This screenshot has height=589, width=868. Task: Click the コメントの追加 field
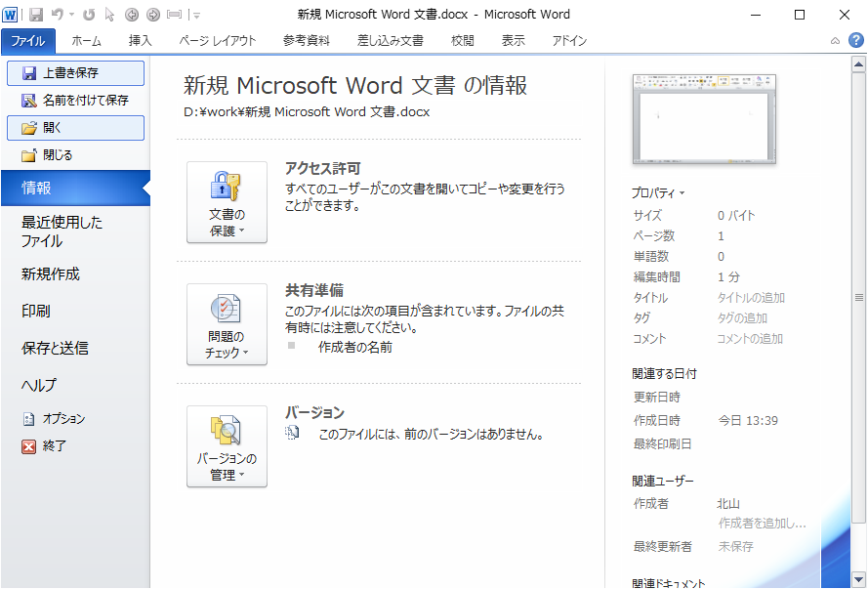[x=750, y=339]
